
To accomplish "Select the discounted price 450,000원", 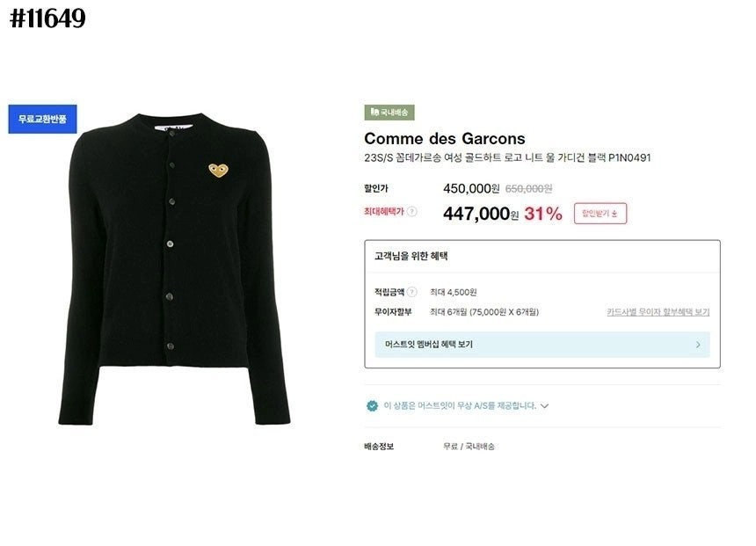I will pyautogui.click(x=471, y=186).
